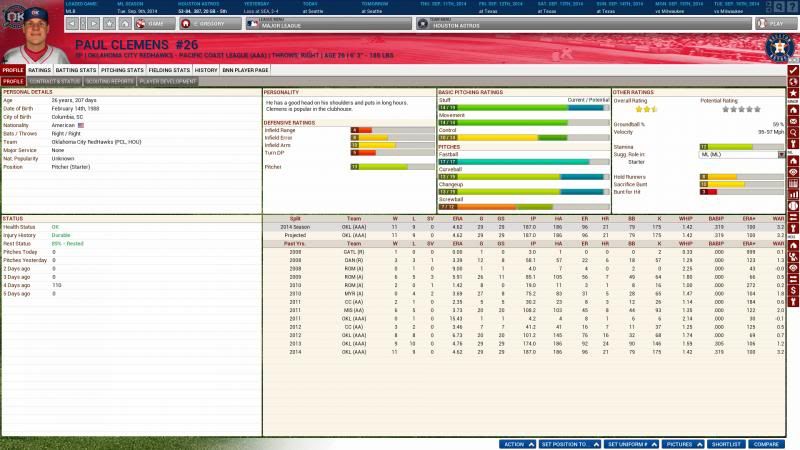800x450 pixels.
Task: Open the roster player icon in the HOU sidebar section
Action: pyautogui.click(x=793, y=257)
